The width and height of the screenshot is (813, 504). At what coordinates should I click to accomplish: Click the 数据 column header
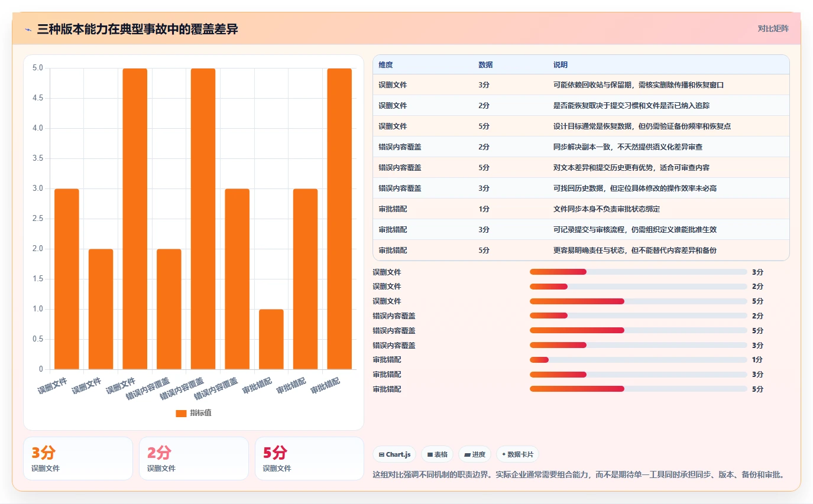pos(485,64)
